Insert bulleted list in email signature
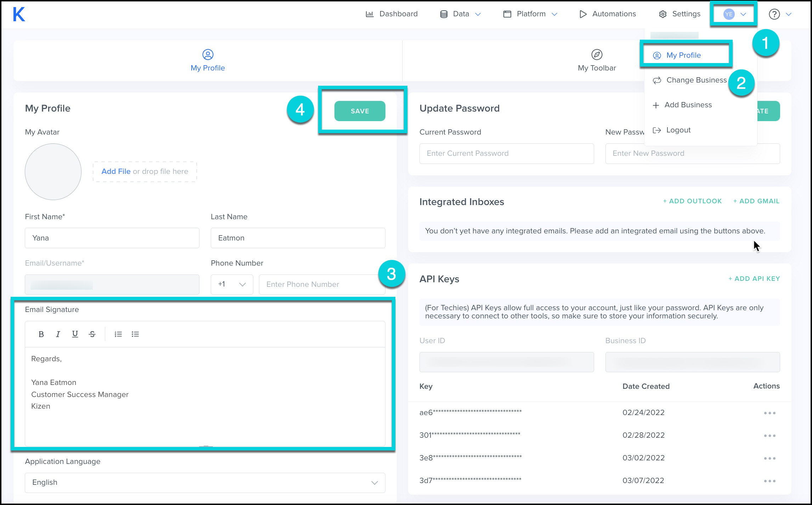 [x=135, y=334]
